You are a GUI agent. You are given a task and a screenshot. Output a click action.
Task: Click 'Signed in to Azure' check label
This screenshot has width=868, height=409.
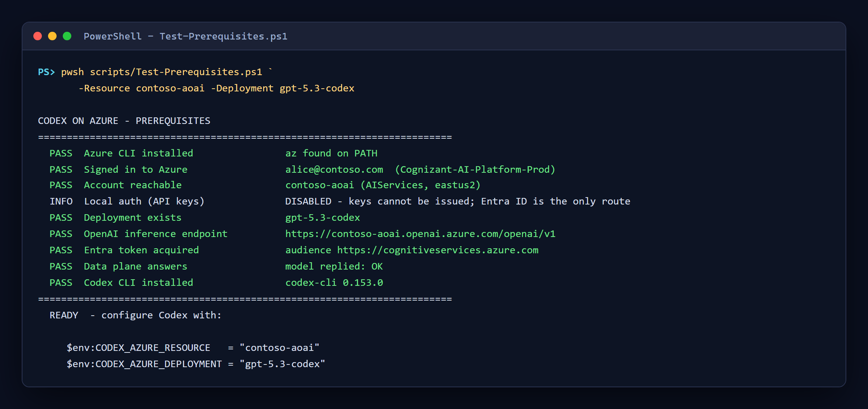click(x=136, y=170)
